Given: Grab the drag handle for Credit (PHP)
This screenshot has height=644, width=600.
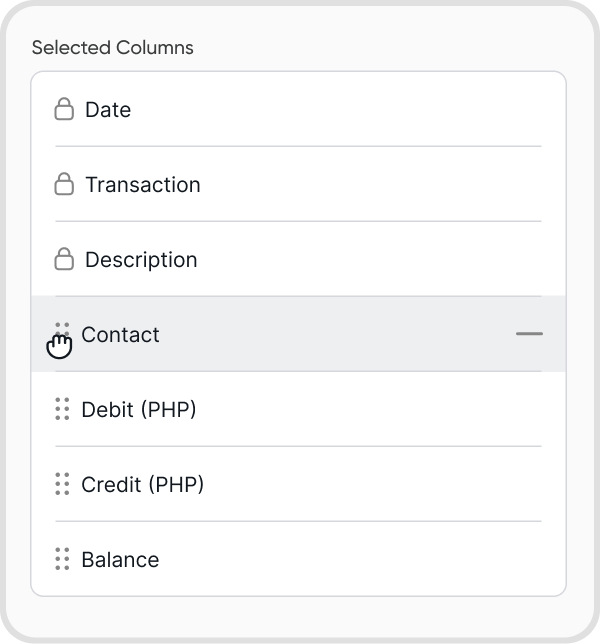Looking at the screenshot, I should pos(62,484).
